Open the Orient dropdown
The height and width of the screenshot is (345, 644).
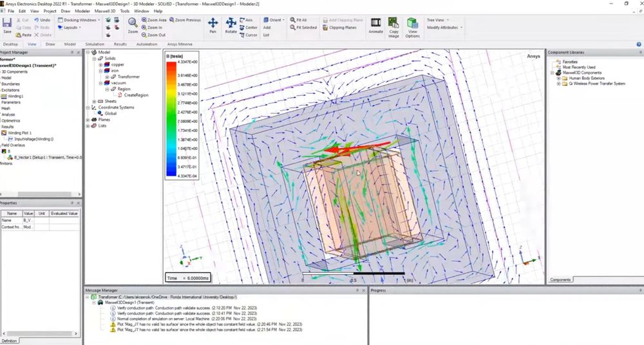pyautogui.click(x=274, y=20)
